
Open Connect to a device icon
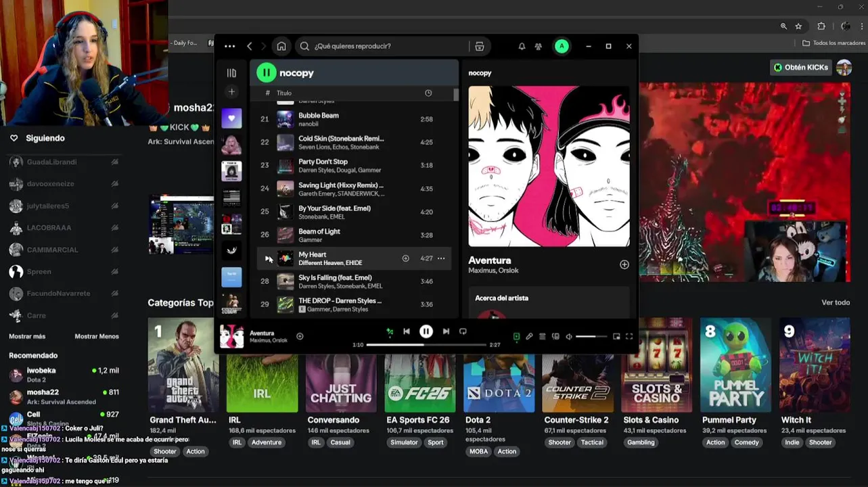(555, 336)
